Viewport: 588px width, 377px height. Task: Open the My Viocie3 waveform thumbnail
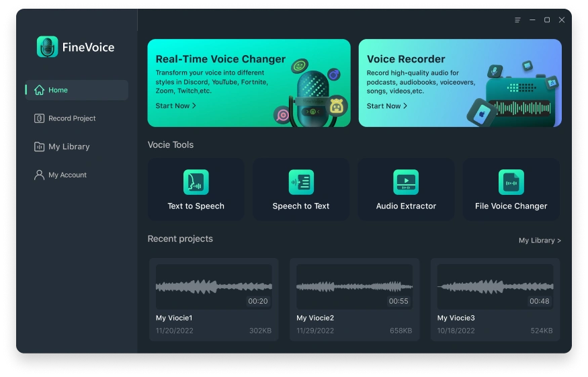pyautogui.click(x=495, y=286)
